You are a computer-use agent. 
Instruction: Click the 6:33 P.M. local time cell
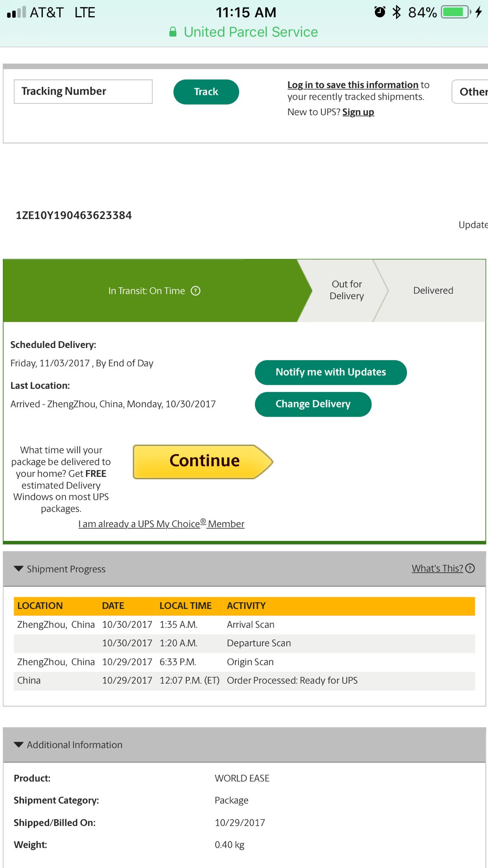click(178, 662)
